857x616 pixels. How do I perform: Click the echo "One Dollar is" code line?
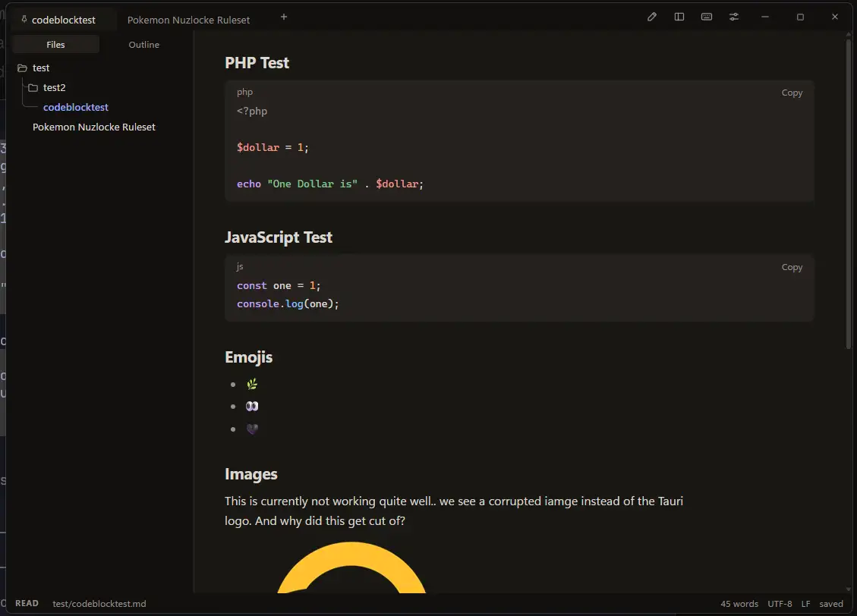330,184
